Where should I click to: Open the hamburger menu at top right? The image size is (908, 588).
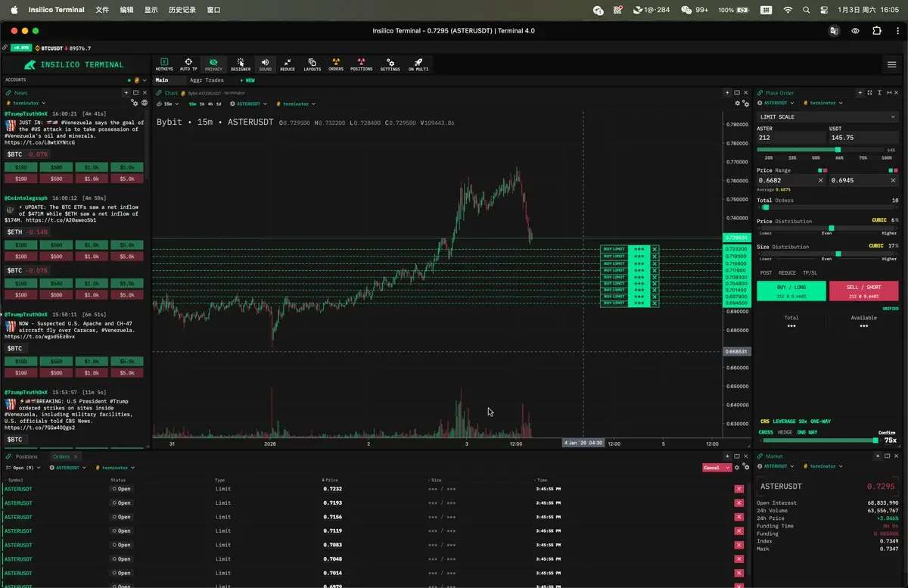(x=891, y=64)
